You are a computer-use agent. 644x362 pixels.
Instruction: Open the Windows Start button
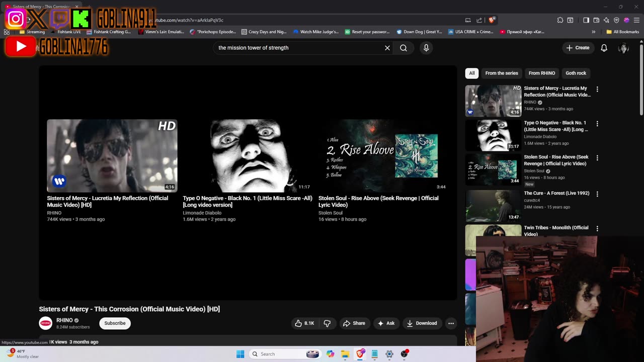pos(240,354)
